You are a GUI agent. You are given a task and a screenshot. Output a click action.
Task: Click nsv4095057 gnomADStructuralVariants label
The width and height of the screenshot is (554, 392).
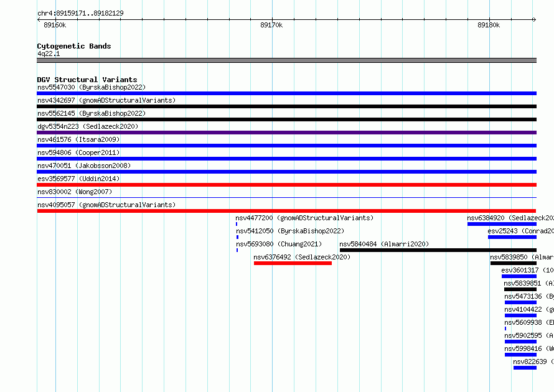(106, 205)
